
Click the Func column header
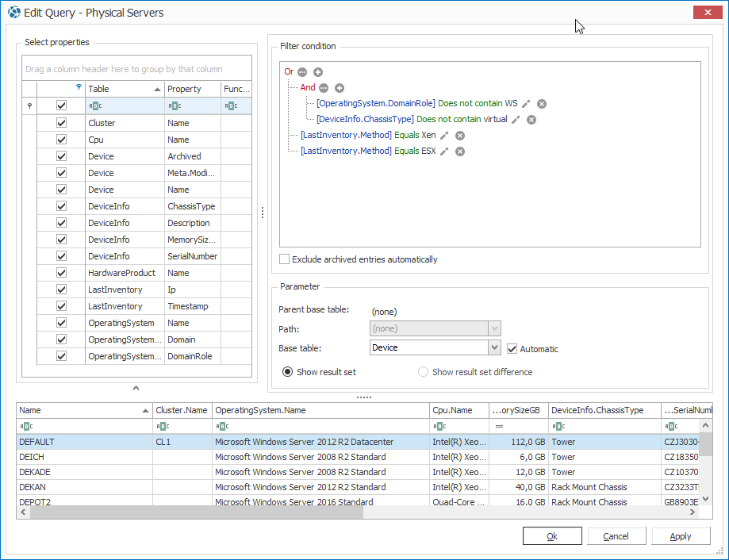(236, 89)
